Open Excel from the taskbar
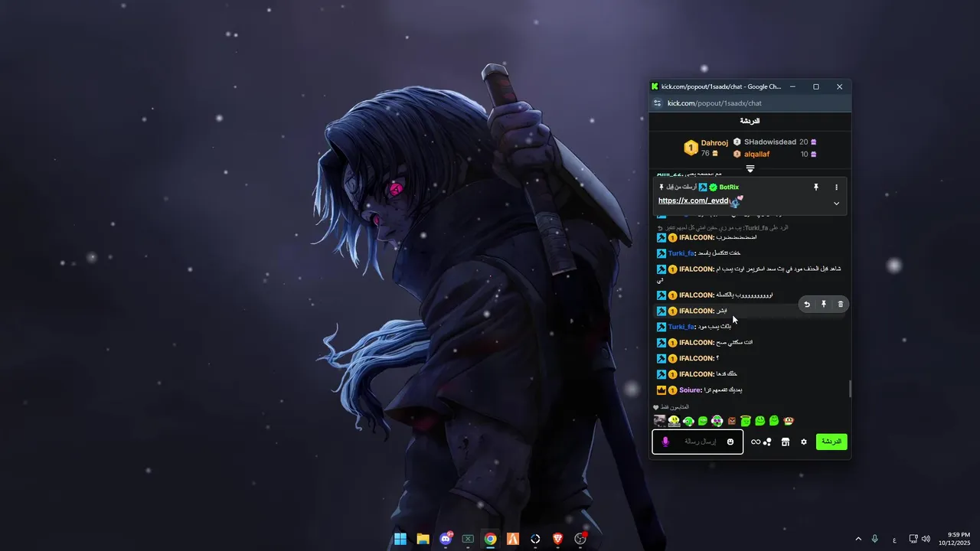Screen dimensions: 980x551 pyautogui.click(x=468, y=539)
